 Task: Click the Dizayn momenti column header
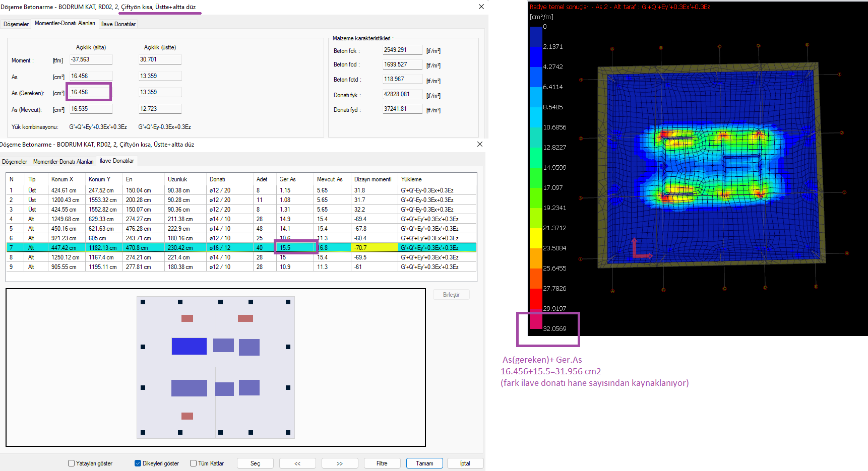[x=374, y=179]
